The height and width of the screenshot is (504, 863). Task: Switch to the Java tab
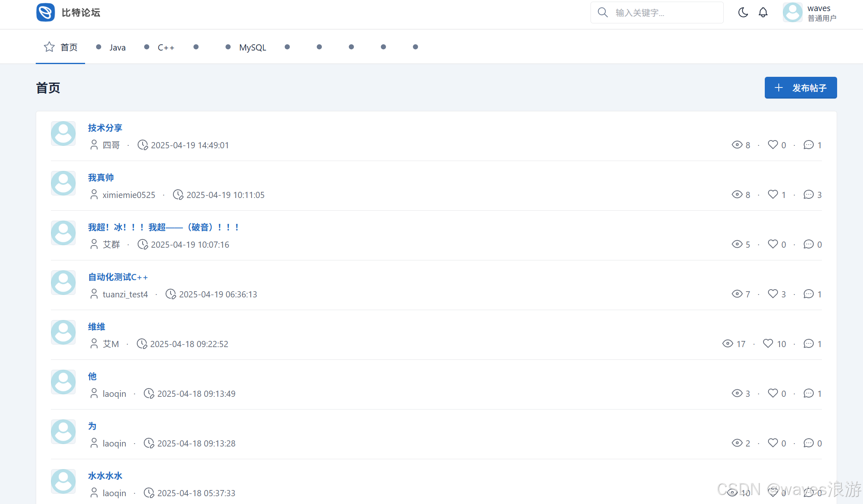tap(117, 47)
